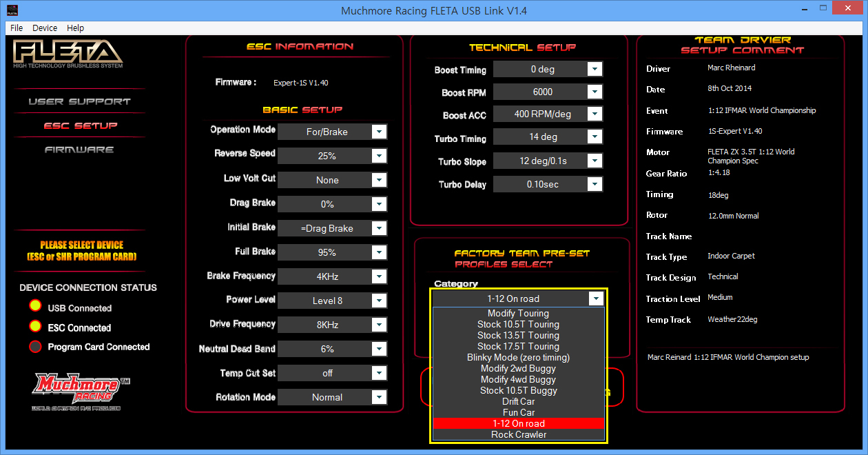The image size is (868, 455).
Task: Go to User Support section
Action: pos(79,101)
